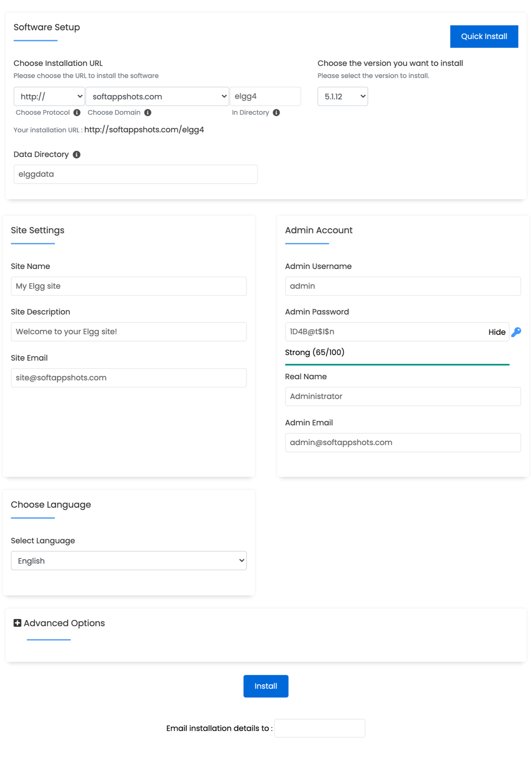
Task: Click the Choose Protocol label text
Action: pos(43,112)
